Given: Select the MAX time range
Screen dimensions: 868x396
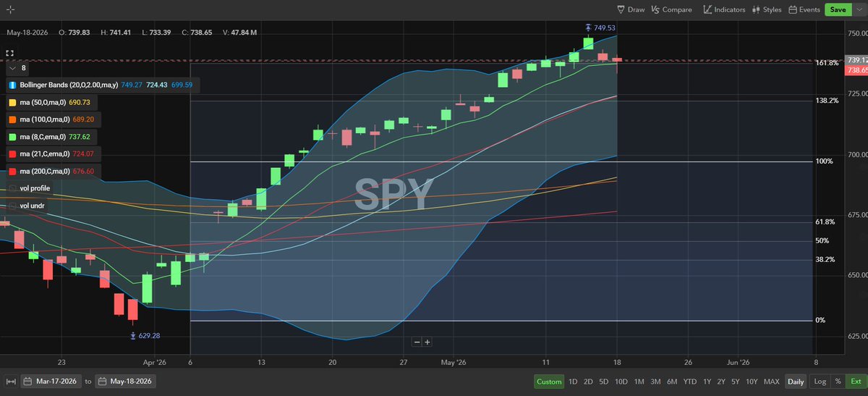Looking at the screenshot, I should click(771, 382).
